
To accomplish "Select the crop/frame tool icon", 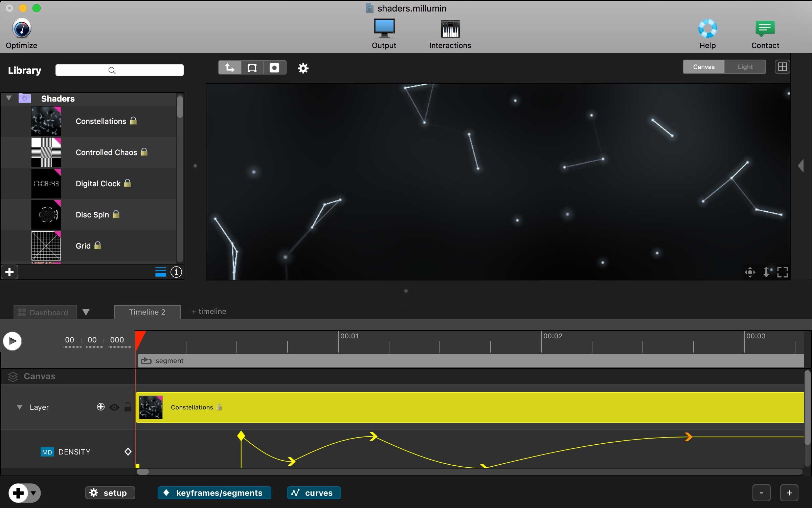I will coord(252,67).
